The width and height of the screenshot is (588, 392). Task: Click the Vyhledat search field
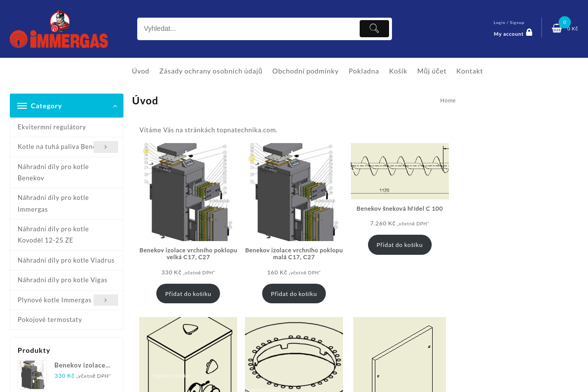(x=248, y=28)
